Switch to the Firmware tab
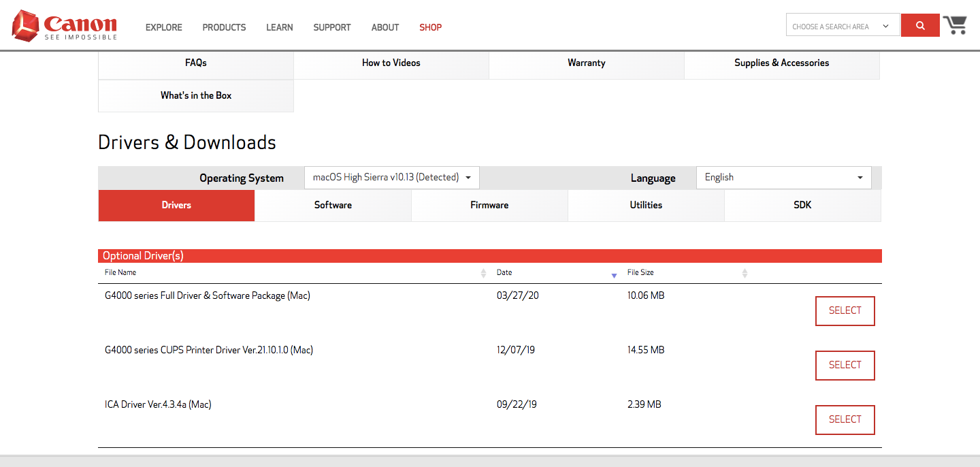Viewport: 980px width, 467px height. (489, 205)
